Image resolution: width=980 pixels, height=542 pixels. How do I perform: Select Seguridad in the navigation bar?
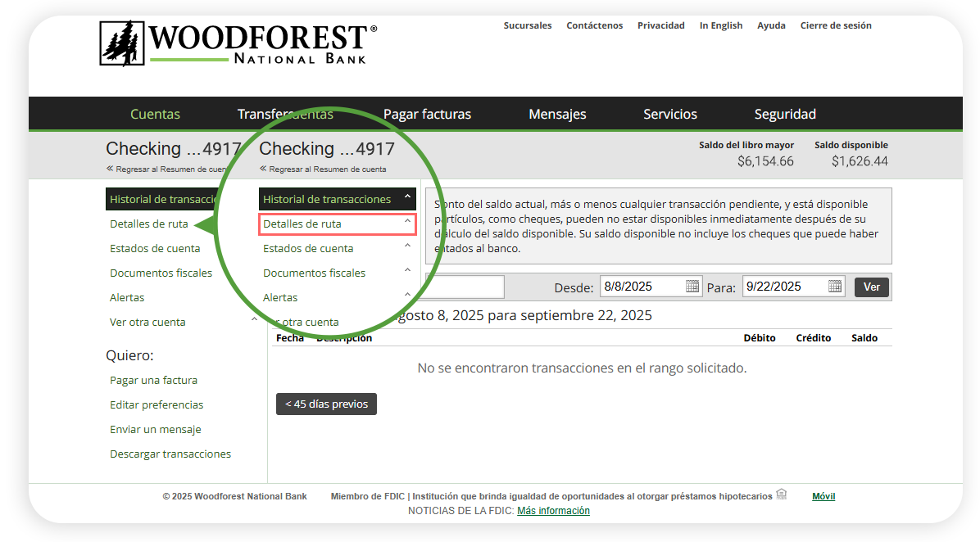tap(784, 114)
